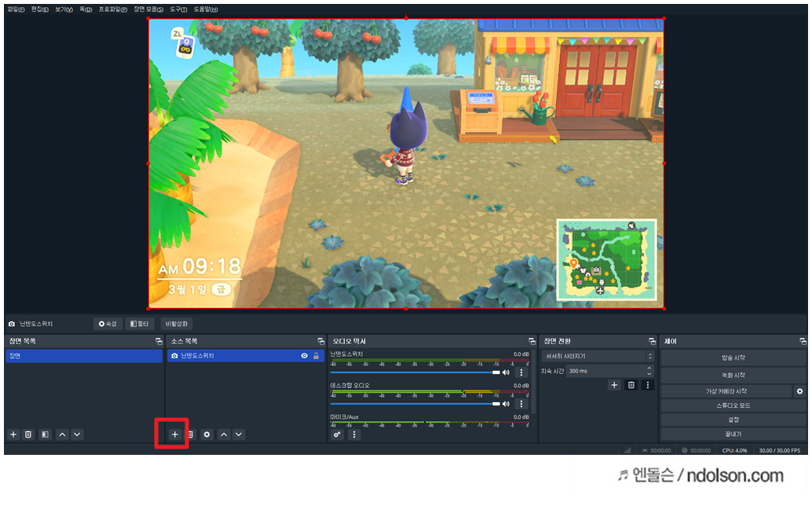Select the 닌텐도스위치 source row
Screen dimensions: 812x524
(x=246, y=356)
